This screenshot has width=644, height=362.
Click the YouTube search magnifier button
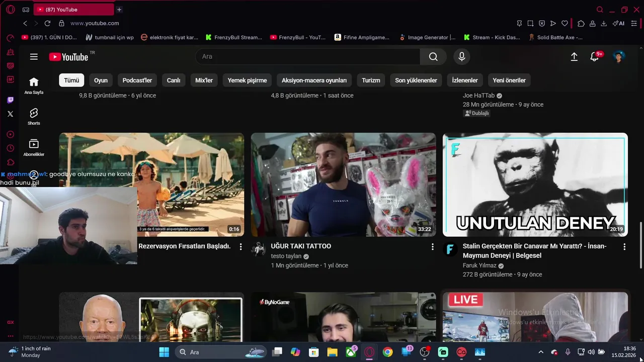point(433,57)
